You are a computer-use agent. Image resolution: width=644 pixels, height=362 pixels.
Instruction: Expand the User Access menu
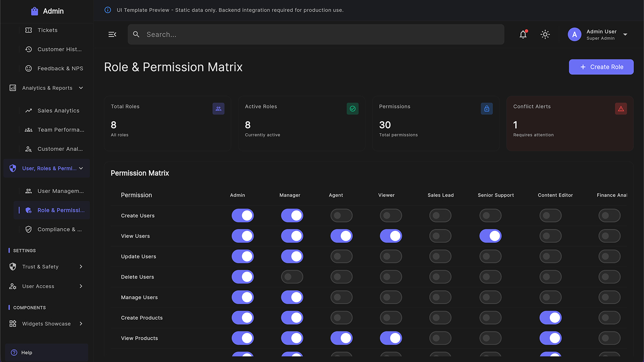click(81, 286)
